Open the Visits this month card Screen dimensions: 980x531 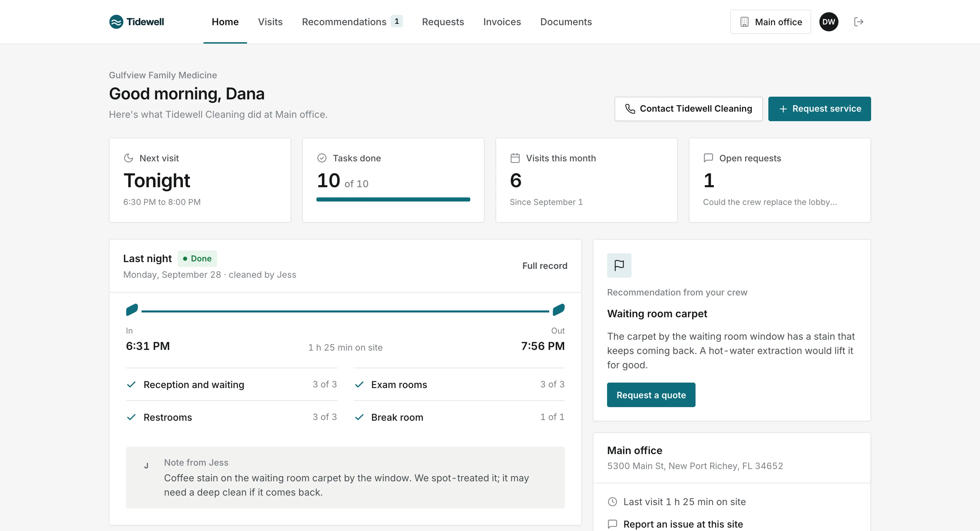pos(586,180)
